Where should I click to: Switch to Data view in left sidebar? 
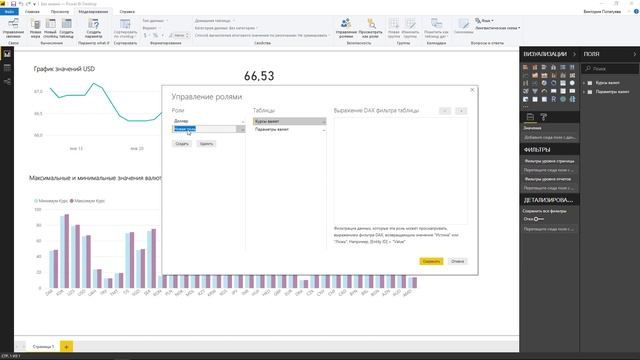[7, 68]
